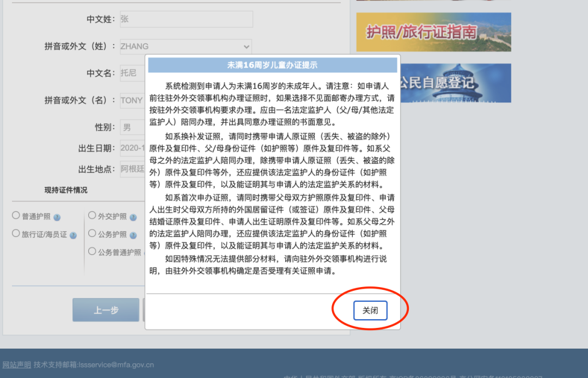
Task: Open the ZHANG surname spelling dropdown
Action: pos(185,46)
